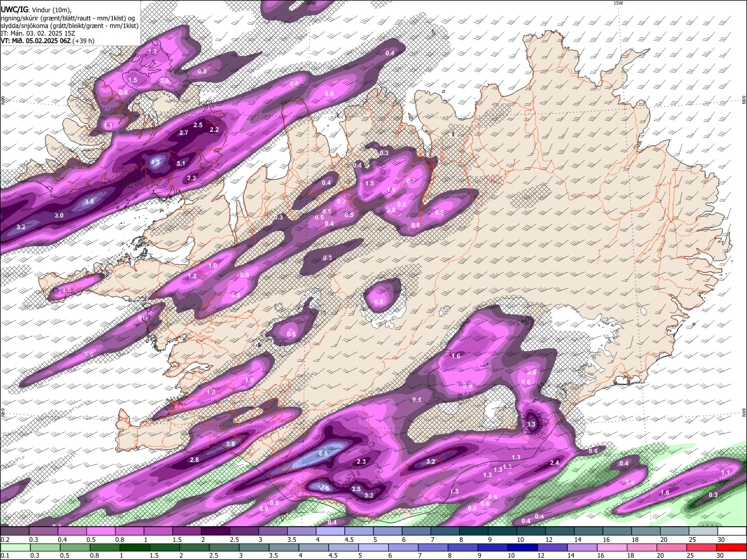Click the 'VT: Mið. 05.02.2025 06Z' valid time
The width and height of the screenshot is (747, 560).
[36, 41]
